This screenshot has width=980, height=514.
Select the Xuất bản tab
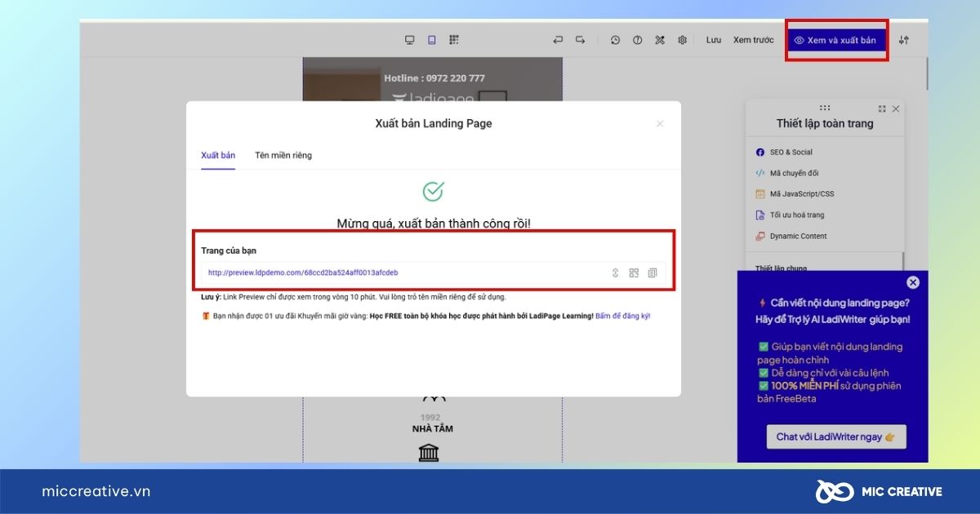218,155
